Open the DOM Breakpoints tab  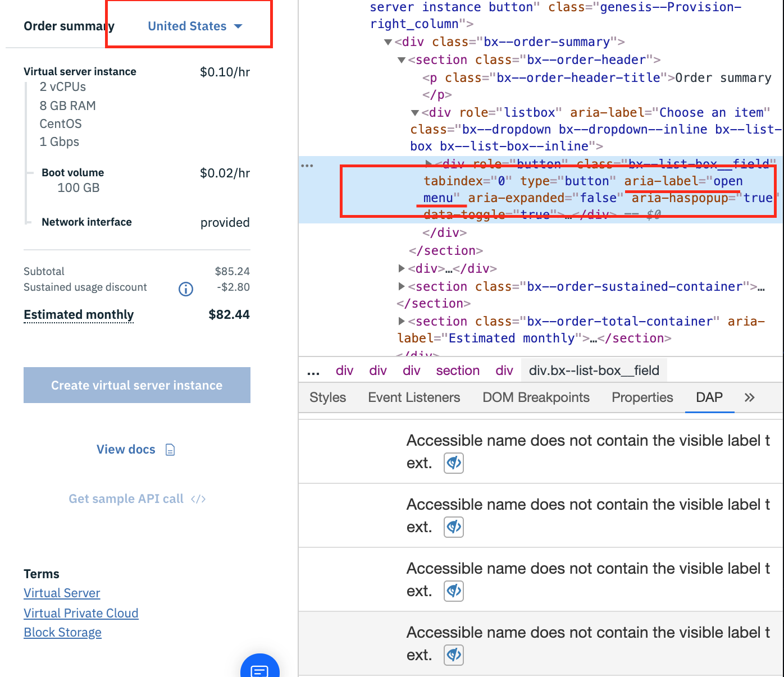pyautogui.click(x=535, y=397)
